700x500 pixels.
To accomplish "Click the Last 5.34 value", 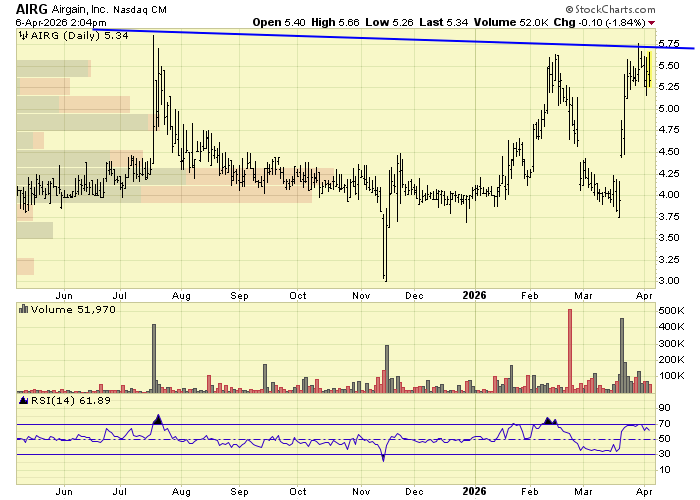I will tap(444, 22).
